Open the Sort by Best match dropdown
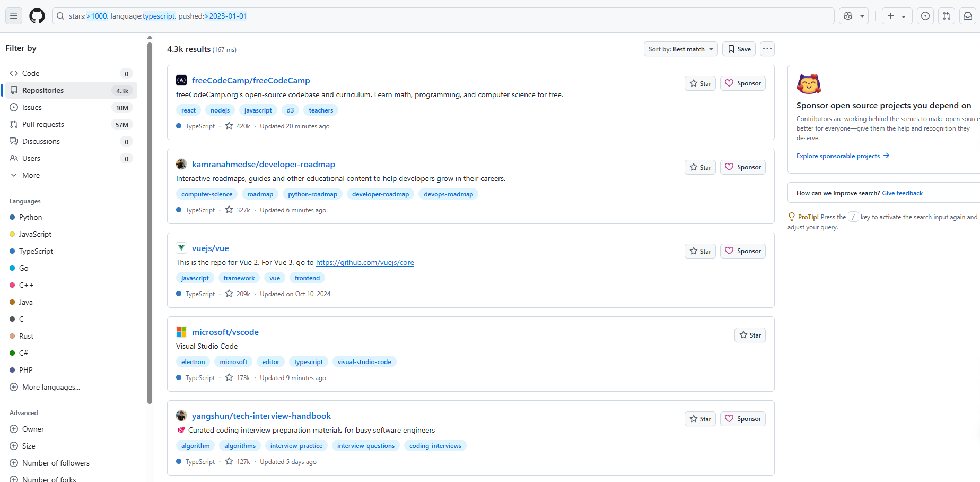980x482 pixels. (x=681, y=49)
